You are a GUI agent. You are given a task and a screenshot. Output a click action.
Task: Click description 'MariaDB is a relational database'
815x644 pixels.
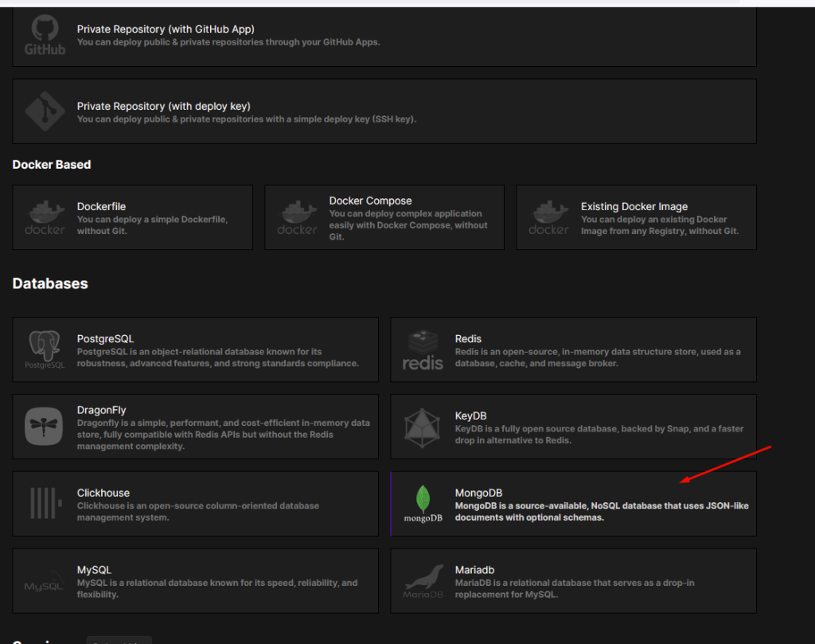575,588
